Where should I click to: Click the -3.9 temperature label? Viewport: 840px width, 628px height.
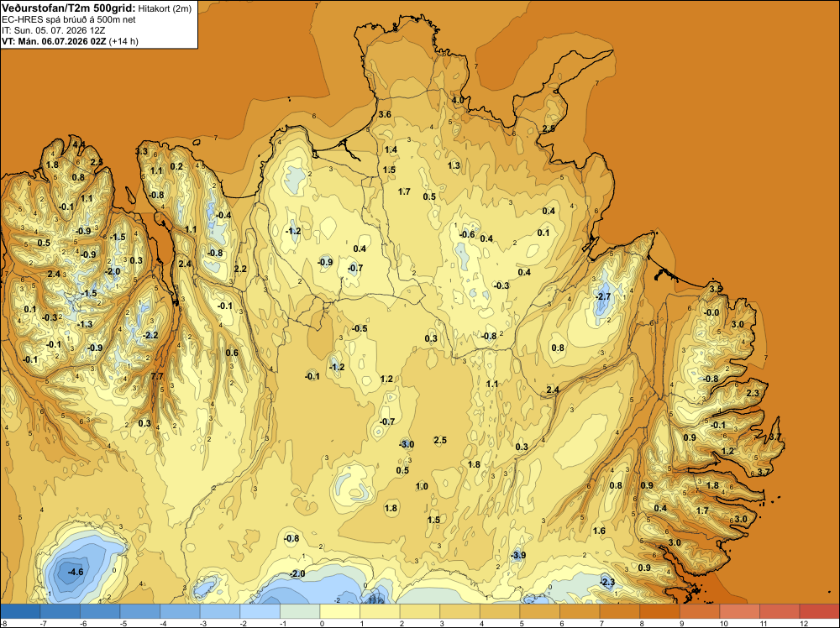tap(518, 555)
